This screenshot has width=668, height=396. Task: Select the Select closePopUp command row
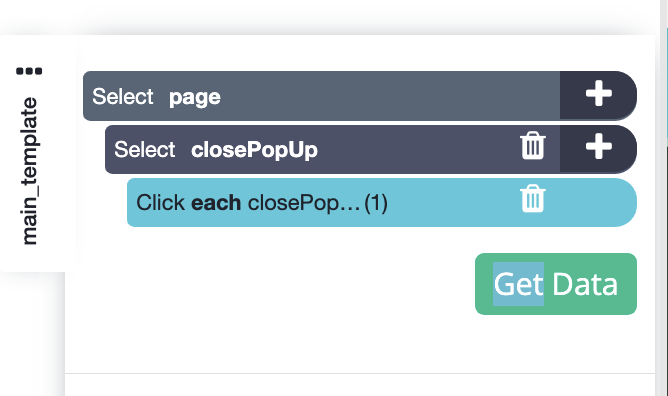point(332,149)
